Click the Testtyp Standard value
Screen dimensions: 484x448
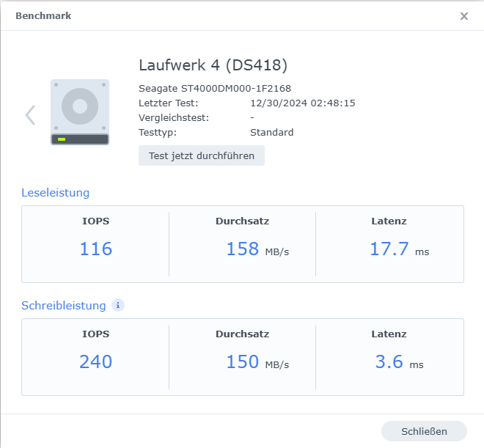271,133
